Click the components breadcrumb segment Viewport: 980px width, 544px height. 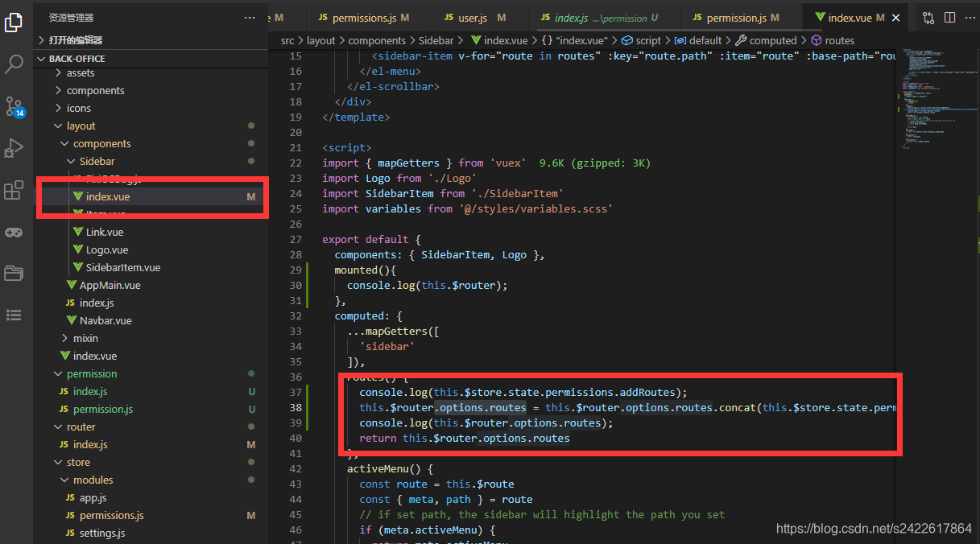click(x=377, y=40)
